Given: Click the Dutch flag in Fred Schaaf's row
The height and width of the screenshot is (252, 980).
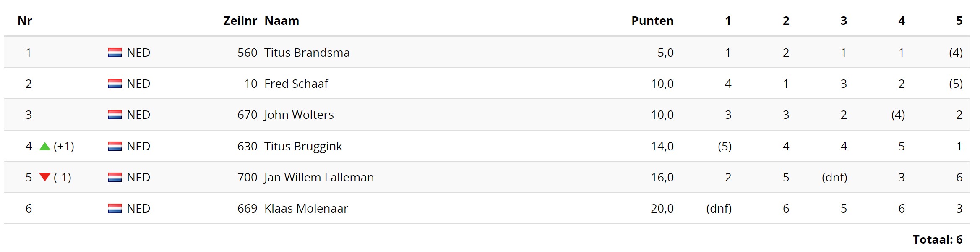Looking at the screenshot, I should 115,84.
